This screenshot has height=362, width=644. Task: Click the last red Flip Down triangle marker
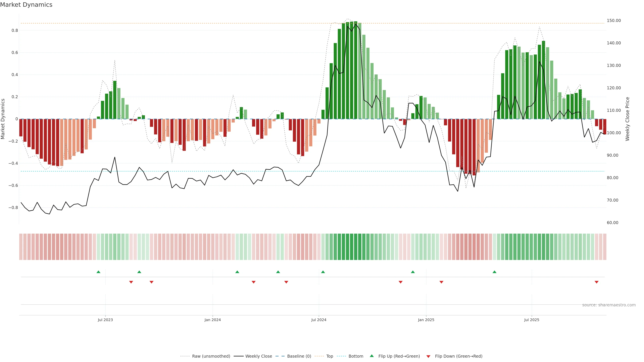tap(597, 282)
